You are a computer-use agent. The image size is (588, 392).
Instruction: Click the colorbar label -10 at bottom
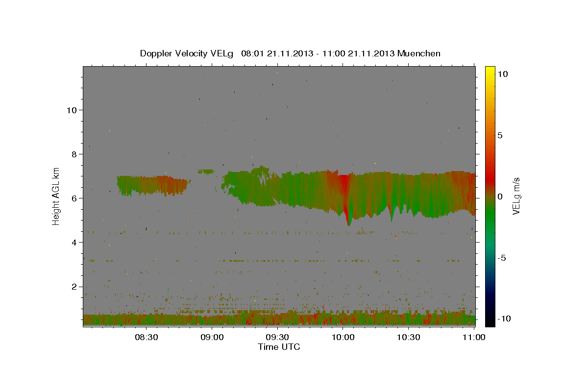504,318
